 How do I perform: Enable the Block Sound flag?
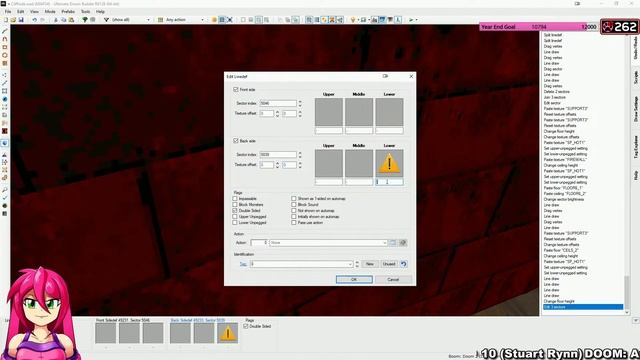click(294, 205)
